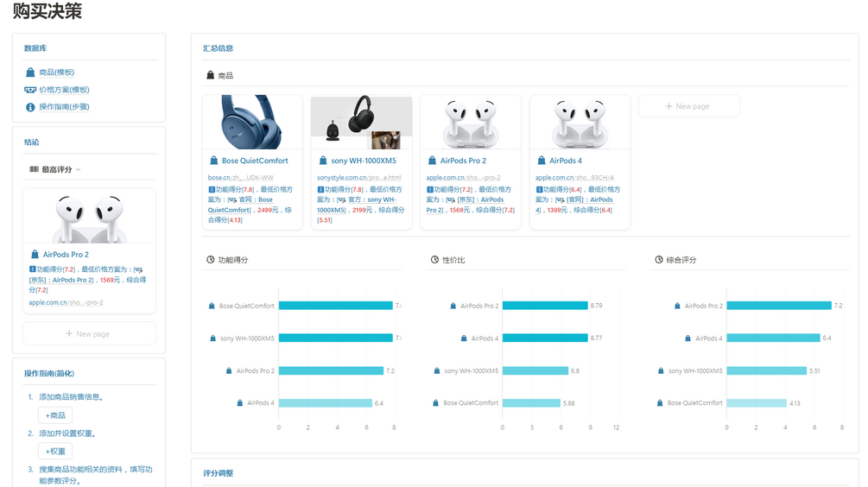Viewport: 868px width, 487px height.
Task: Select the AirPods 4 bar valued 8.77
Action: click(x=545, y=338)
